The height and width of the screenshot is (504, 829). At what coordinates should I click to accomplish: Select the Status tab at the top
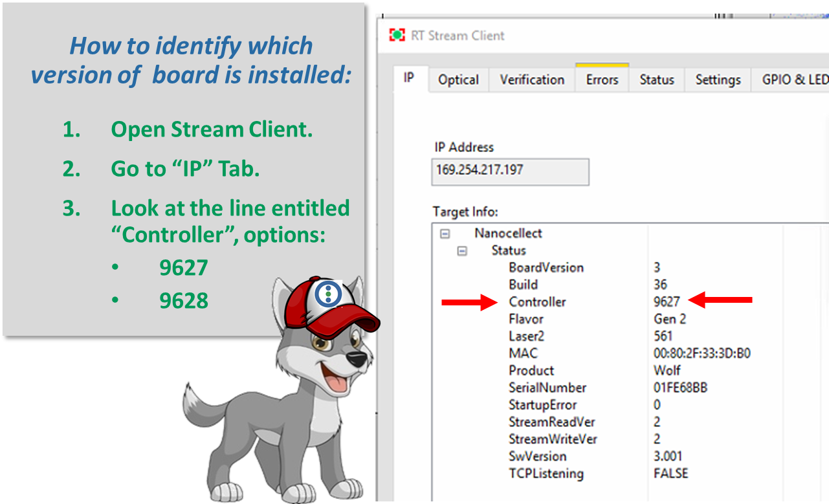pos(657,80)
